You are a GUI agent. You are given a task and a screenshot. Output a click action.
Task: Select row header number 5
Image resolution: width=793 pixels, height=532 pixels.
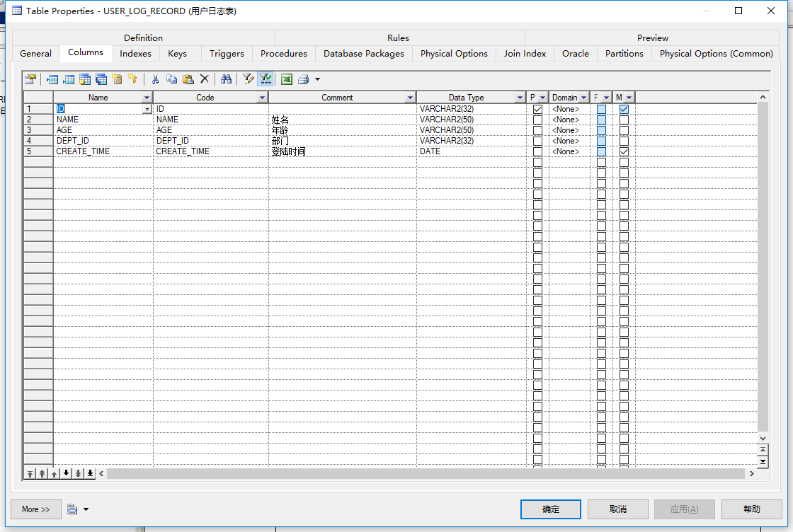pyautogui.click(x=38, y=151)
